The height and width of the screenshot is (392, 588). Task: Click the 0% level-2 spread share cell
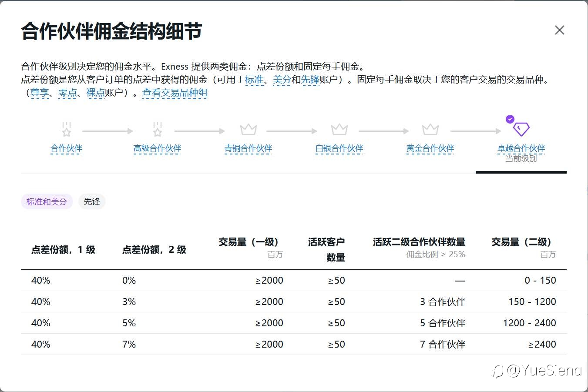tap(129, 280)
